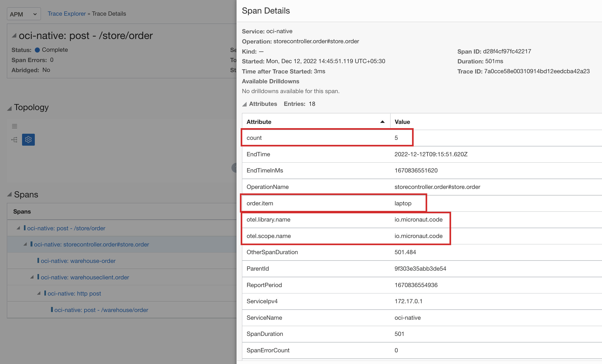
Task: Click the topology list view icon
Action: coord(15,126)
